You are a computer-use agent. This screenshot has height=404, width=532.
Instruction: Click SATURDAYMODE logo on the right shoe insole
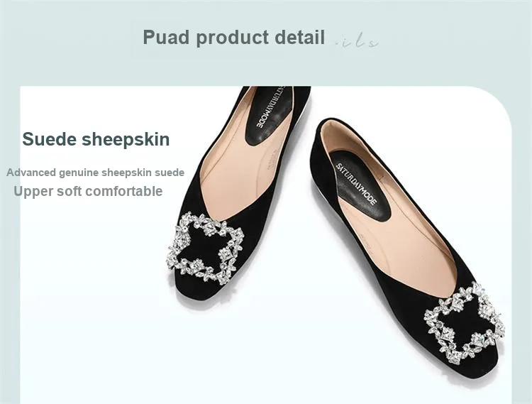click(x=356, y=184)
